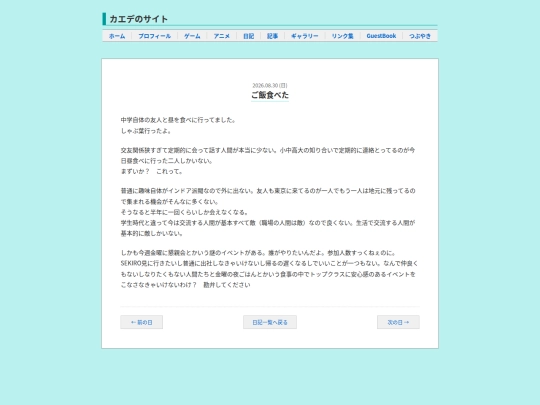Visit the ギャラリー page
Image resolution: width=540 pixels, height=405 pixels.
click(x=305, y=36)
